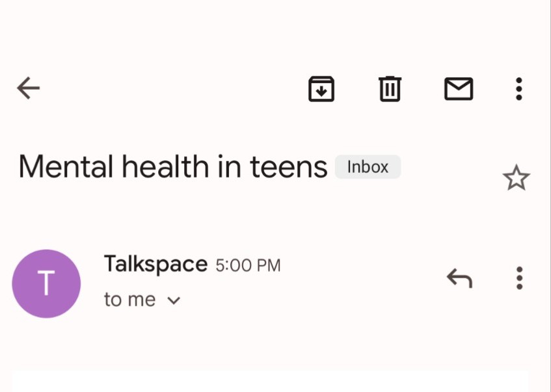Open the top toolbar three-dot overflow menu
This screenshot has width=551, height=392.
click(519, 89)
